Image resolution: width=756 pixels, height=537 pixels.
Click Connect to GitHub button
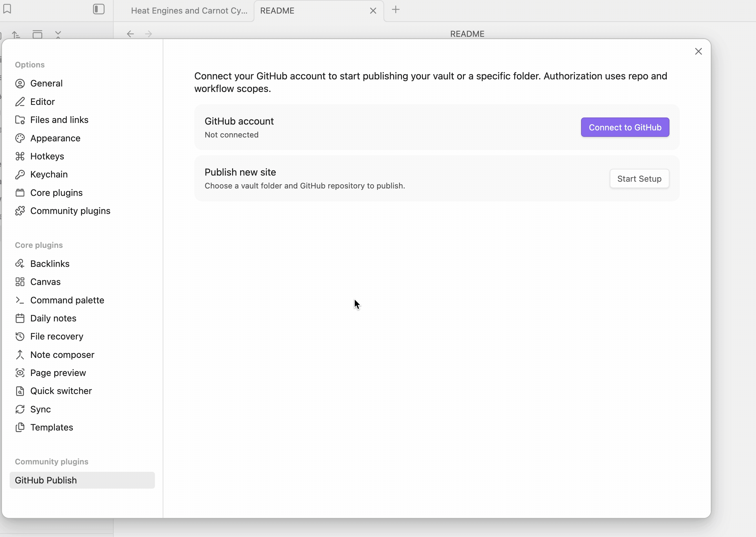[x=625, y=127]
